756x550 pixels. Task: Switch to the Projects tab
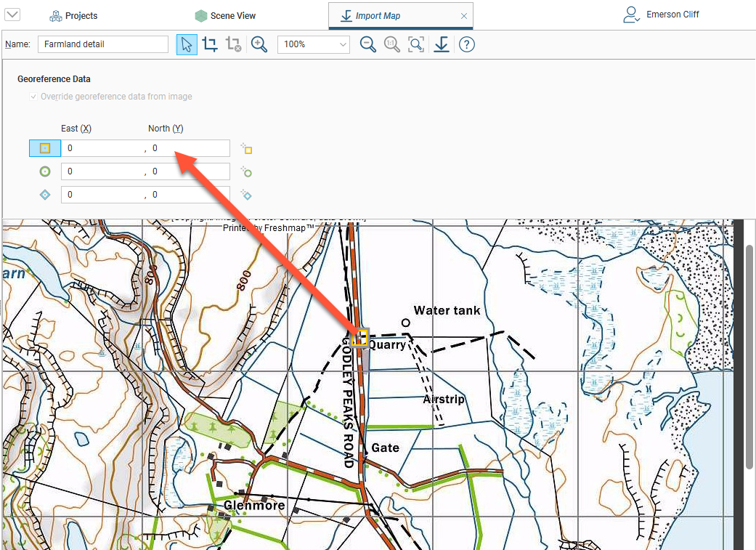click(x=73, y=15)
